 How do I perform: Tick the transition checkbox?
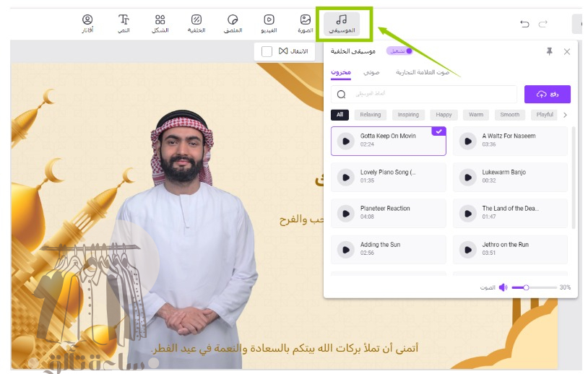(267, 51)
